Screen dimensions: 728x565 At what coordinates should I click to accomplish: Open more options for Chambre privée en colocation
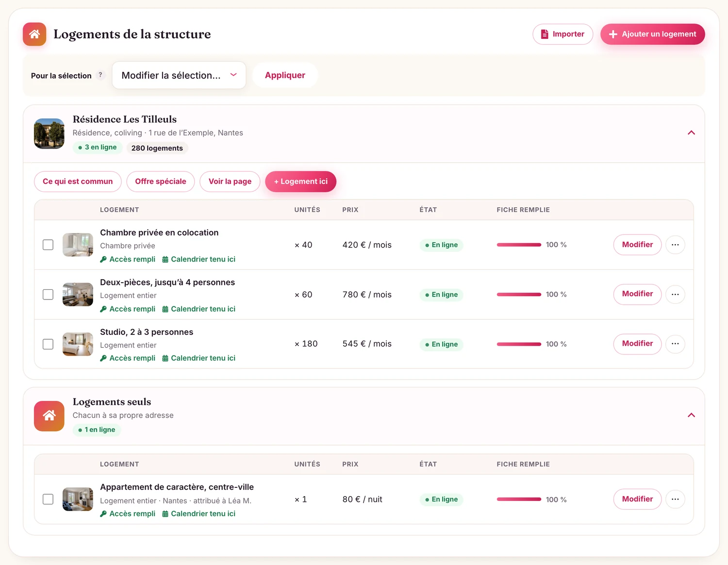click(675, 245)
